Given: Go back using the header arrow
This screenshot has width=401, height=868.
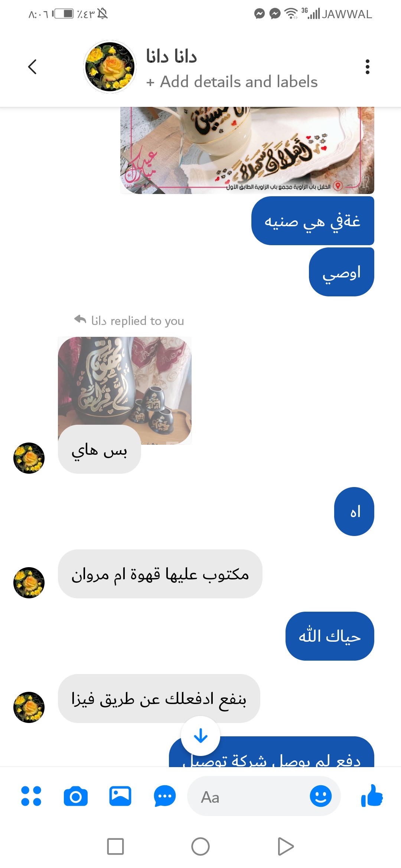Looking at the screenshot, I should click(32, 67).
